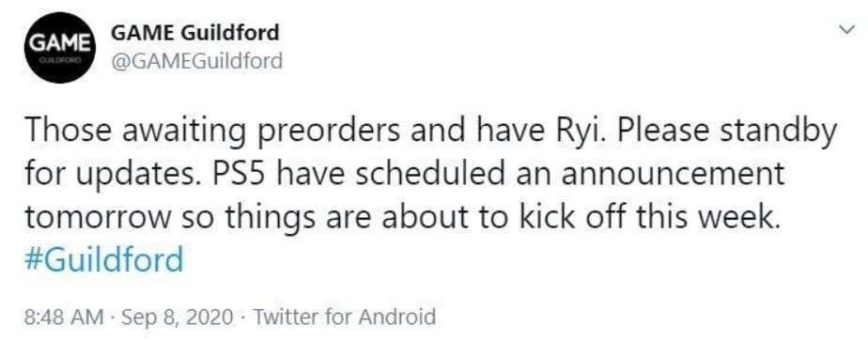Screen dimensions: 868x342
Task: Open the GAME Guildford display name
Action: [x=194, y=33]
